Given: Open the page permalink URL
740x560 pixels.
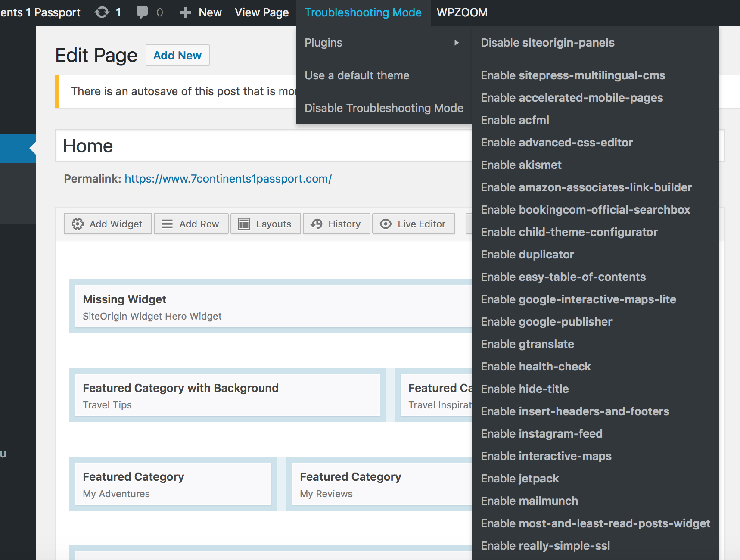Looking at the screenshot, I should 228,179.
